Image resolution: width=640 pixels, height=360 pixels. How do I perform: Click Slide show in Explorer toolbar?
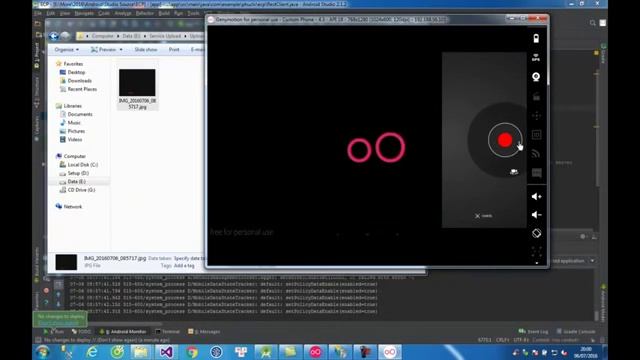[x=146, y=49]
